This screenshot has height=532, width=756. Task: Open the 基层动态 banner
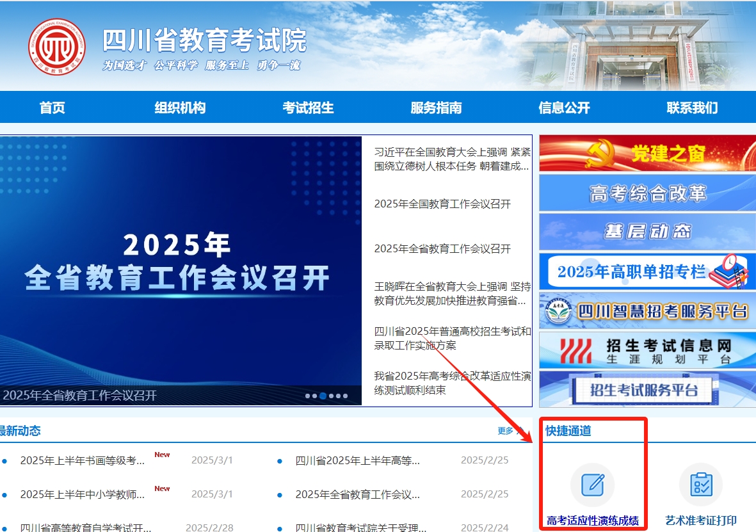pyautogui.click(x=647, y=232)
